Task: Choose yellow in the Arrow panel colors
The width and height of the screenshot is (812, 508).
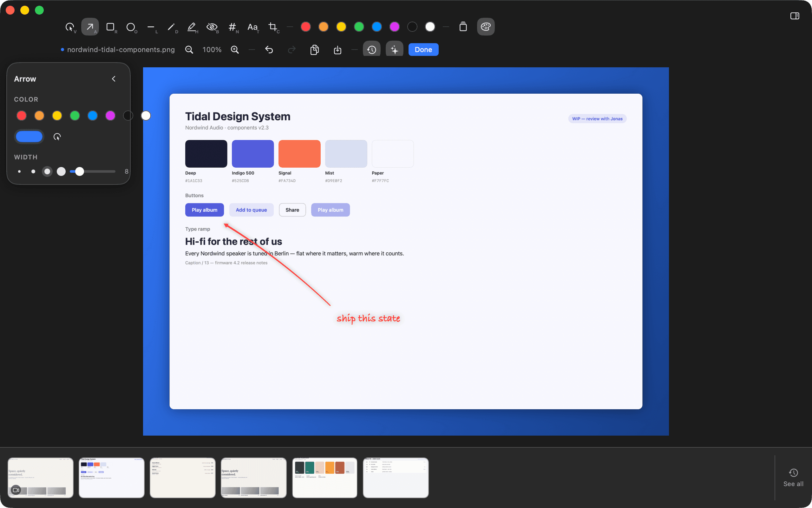Action: 57,116
